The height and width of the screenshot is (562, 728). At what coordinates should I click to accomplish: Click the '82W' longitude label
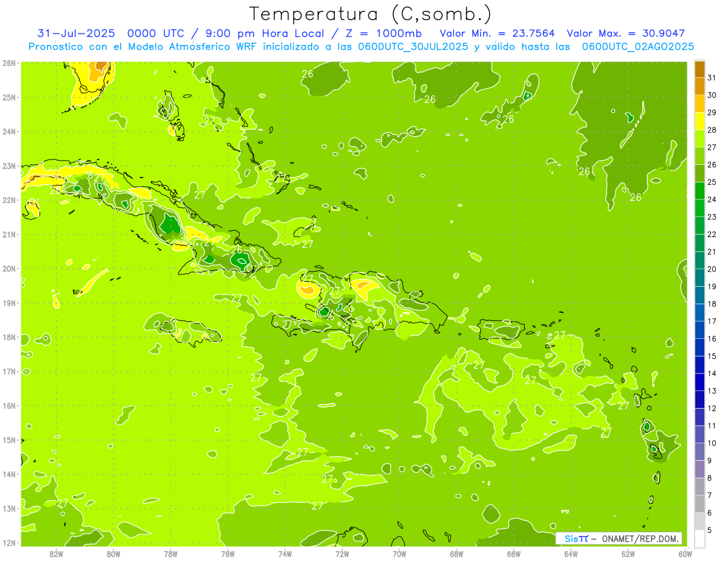(56, 554)
